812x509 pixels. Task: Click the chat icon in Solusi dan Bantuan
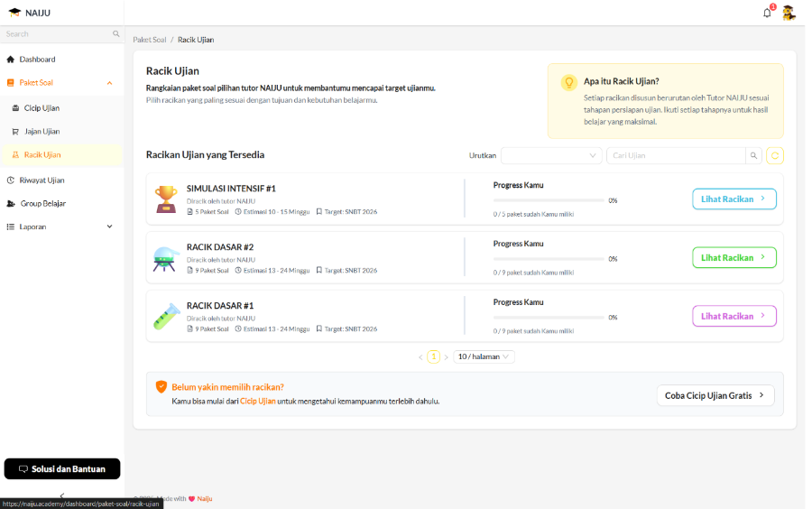(x=23, y=469)
